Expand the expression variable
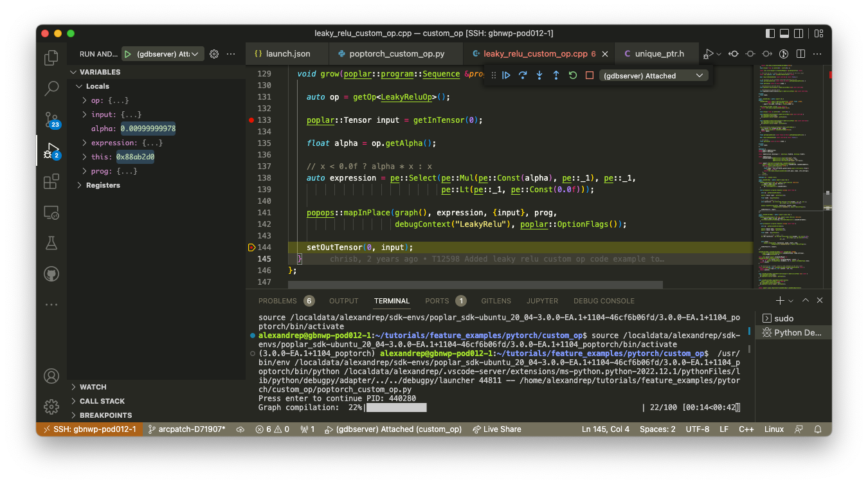Screen dimensions: 868x484 click(84, 143)
